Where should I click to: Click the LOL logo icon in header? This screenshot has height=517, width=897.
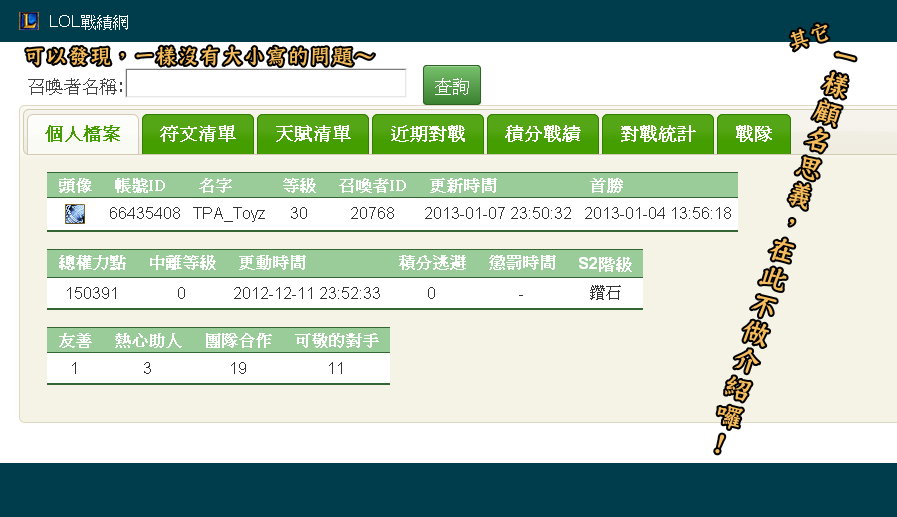tap(29, 21)
